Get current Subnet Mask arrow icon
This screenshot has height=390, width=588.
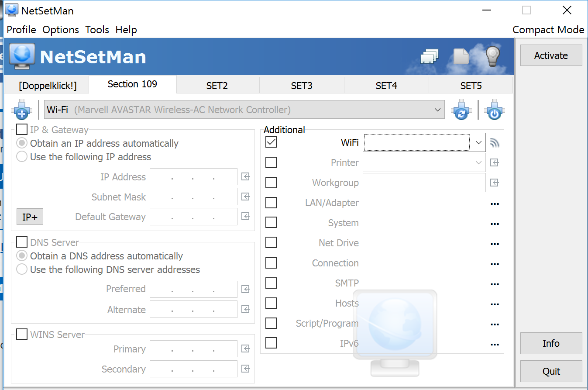[x=246, y=197]
